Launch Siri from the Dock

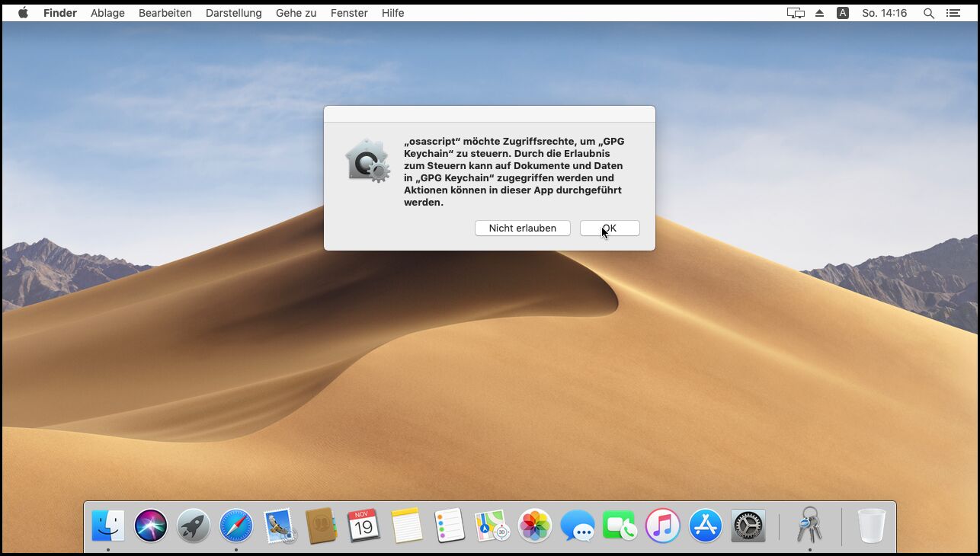(x=151, y=526)
